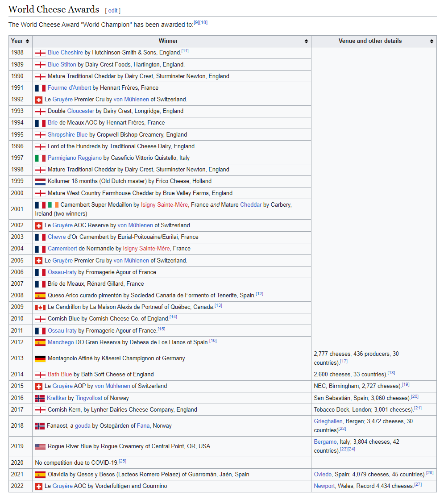Open Gruyère link in the 2022 row
This screenshot has width=448, height=500.
pyautogui.click(x=63, y=486)
